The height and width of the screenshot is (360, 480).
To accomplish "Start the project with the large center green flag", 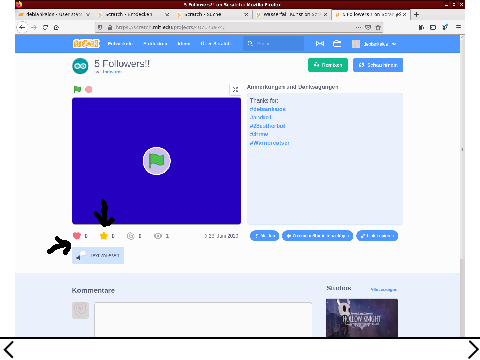I will coord(157,161).
